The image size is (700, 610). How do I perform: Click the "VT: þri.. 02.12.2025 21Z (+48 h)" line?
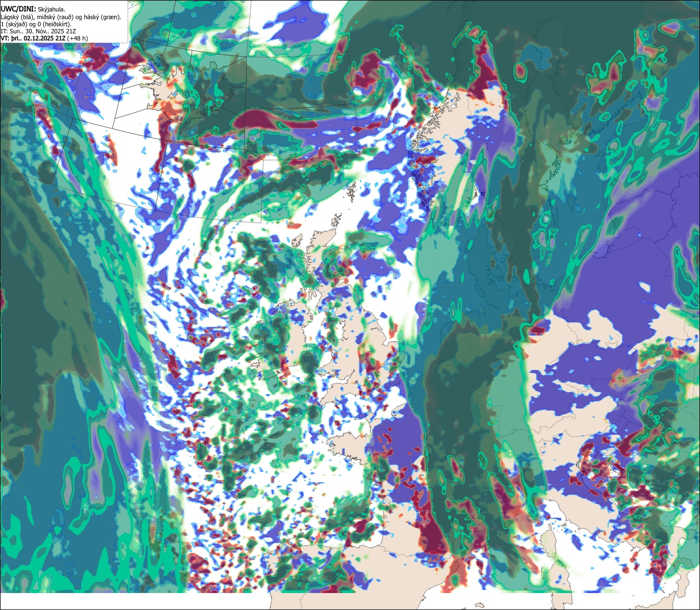44,38
